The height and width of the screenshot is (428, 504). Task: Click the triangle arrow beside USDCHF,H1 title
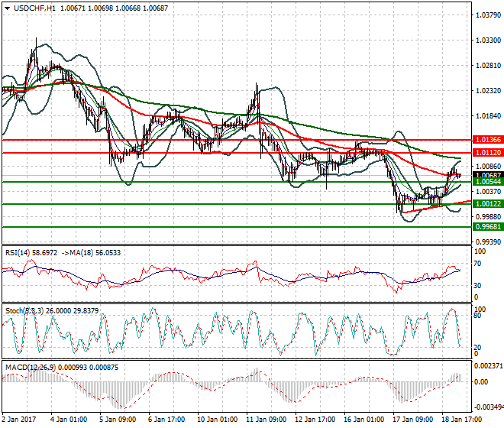click(x=7, y=8)
